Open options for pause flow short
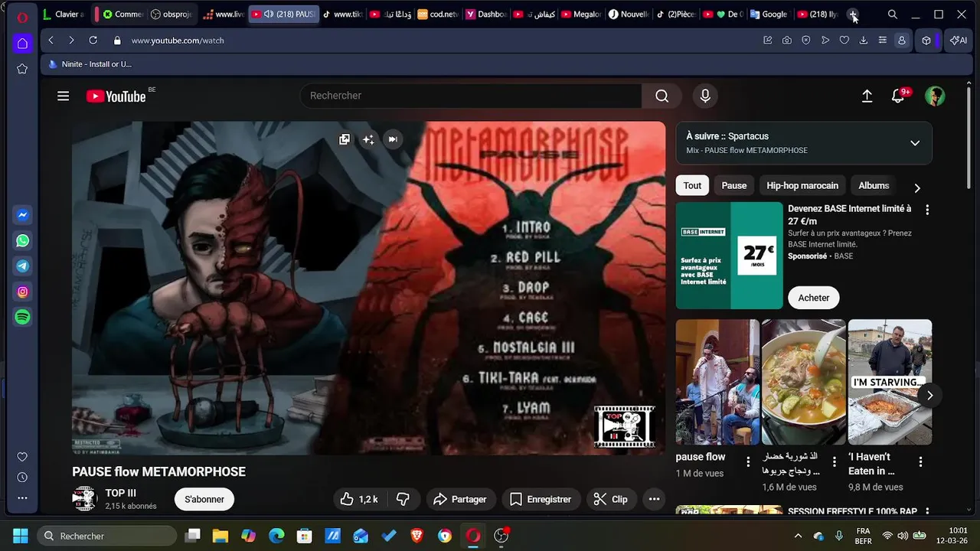Image resolution: width=980 pixels, height=551 pixels. point(748,461)
